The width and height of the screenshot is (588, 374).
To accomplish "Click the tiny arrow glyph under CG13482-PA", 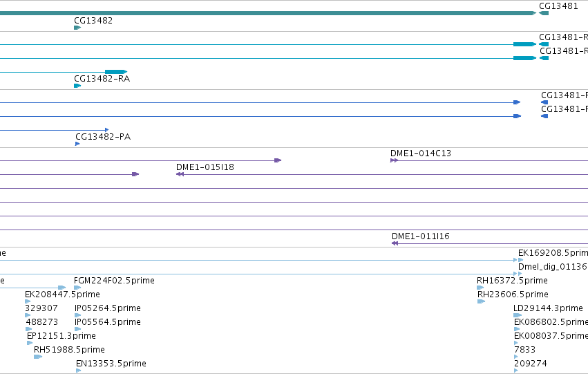I will [77, 144].
